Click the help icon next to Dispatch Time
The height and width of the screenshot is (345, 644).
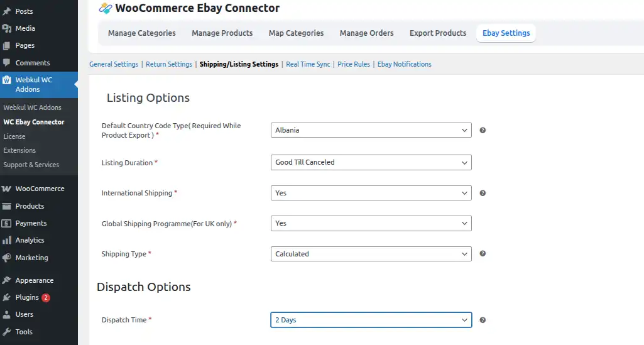pos(483,320)
